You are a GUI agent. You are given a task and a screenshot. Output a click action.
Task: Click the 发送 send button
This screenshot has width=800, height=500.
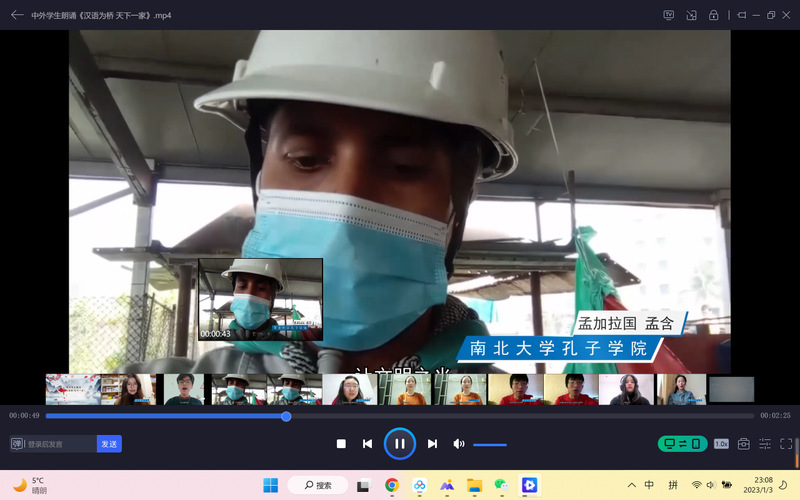pyautogui.click(x=109, y=444)
